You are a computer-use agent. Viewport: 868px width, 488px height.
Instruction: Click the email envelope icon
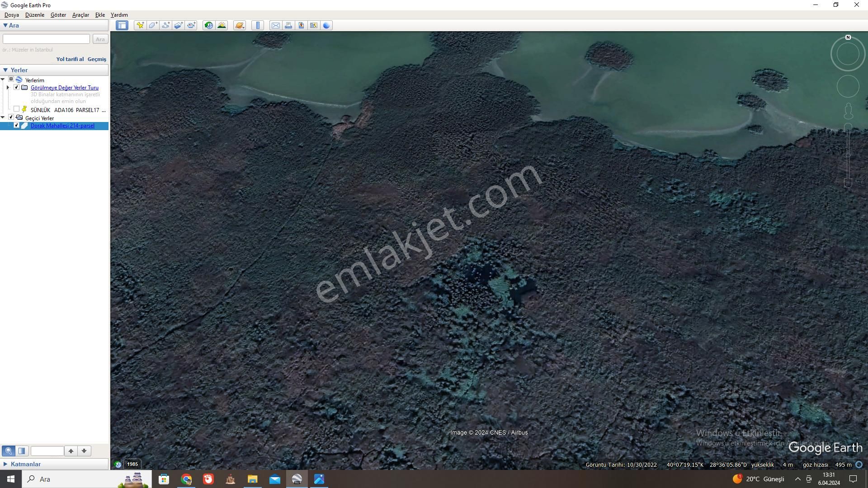pos(275,25)
